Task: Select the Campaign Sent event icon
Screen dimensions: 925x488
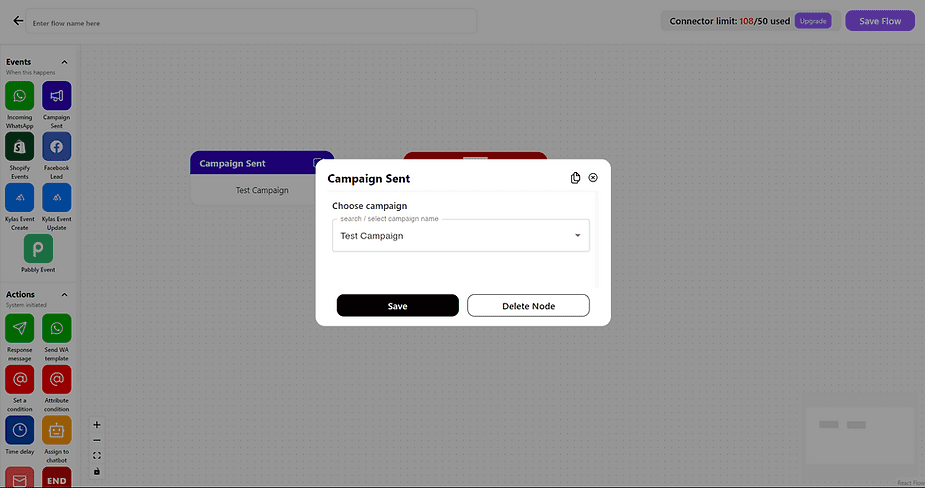Action: (x=57, y=96)
